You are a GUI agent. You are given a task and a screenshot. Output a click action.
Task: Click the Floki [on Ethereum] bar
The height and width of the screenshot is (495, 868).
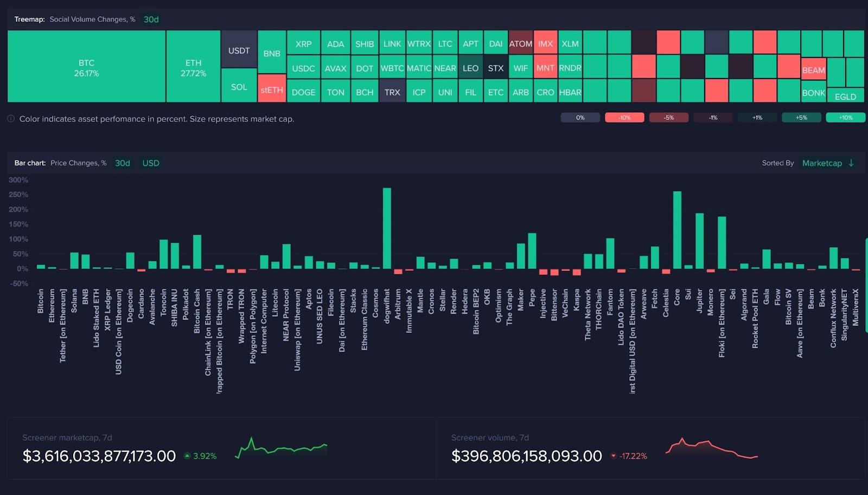pyautogui.click(x=722, y=243)
